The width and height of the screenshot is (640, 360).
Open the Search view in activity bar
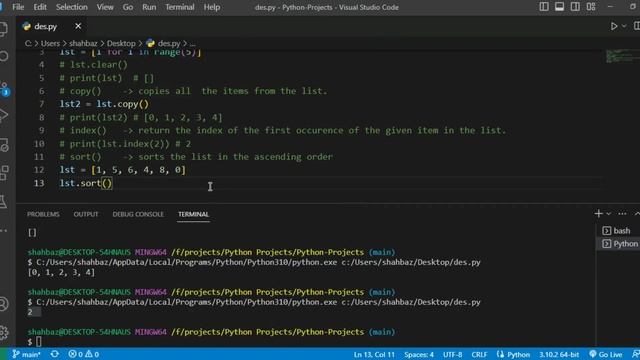(4, 56)
